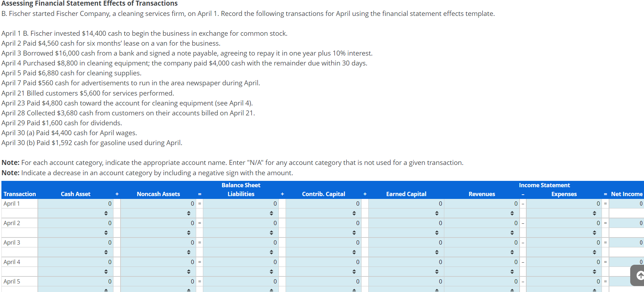Click April 1 Earned Capital amount field

click(x=406, y=204)
